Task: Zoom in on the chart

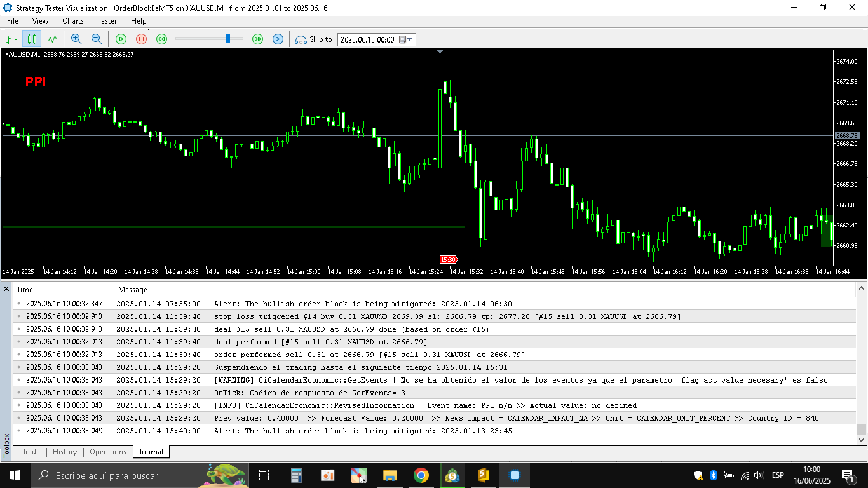Action: [x=76, y=39]
